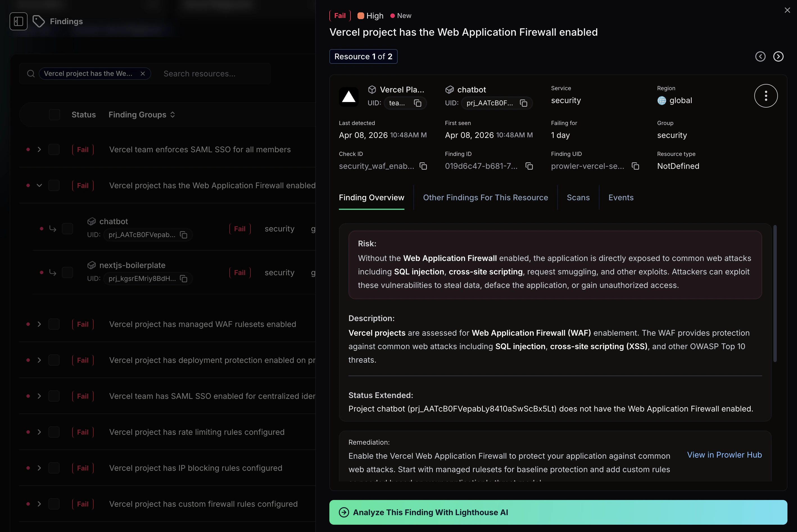This screenshot has height=532, width=797.
Task: Open the three-dot resource actions menu
Action: (x=766, y=96)
